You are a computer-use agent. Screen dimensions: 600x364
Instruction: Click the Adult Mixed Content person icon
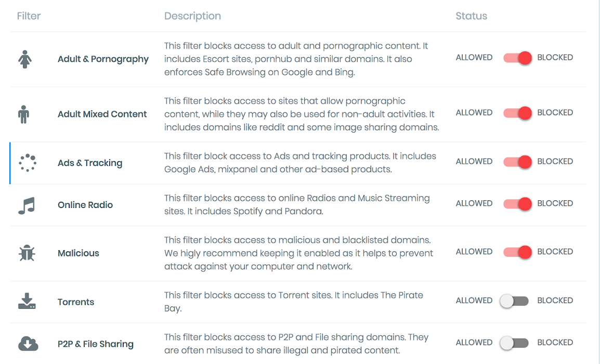click(x=24, y=114)
